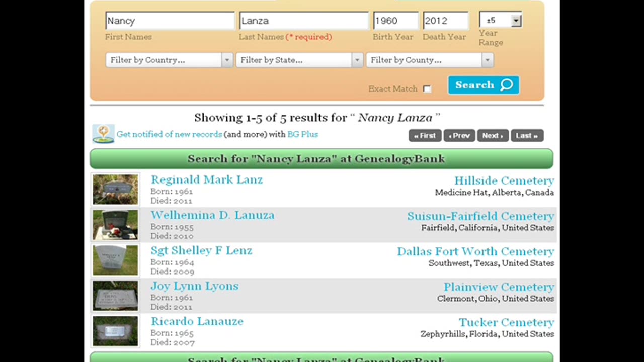The image size is (644, 362).
Task: Enable the Exact Match checkbox
Action: pos(427,89)
